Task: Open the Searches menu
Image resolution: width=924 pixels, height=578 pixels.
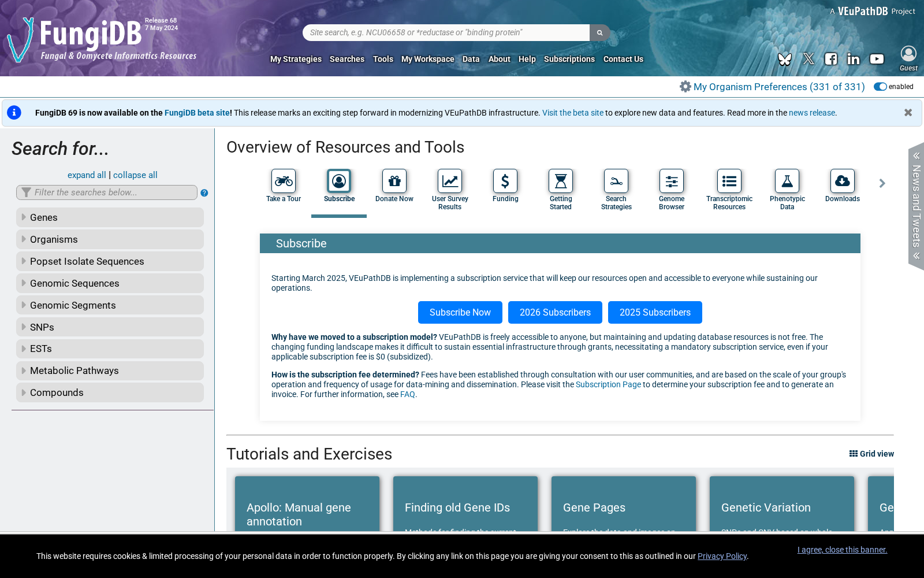Action: pyautogui.click(x=347, y=59)
